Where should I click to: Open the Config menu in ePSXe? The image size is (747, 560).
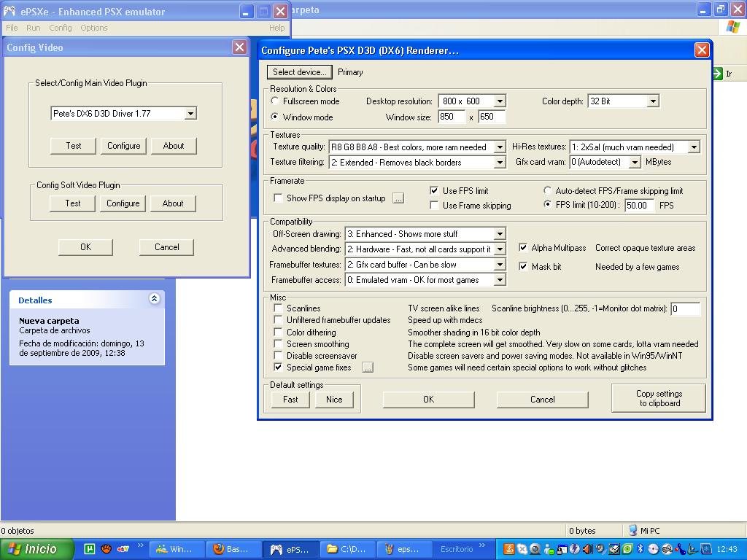point(61,28)
